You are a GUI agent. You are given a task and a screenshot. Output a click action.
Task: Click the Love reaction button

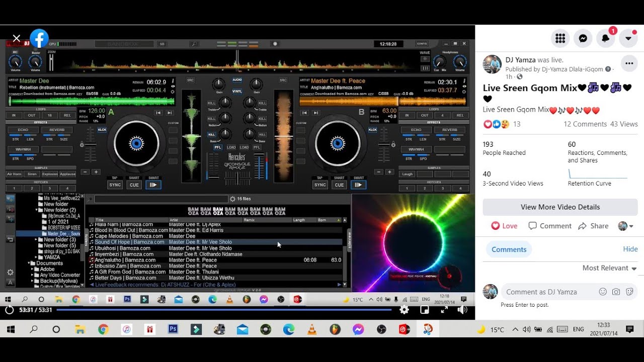point(504,226)
